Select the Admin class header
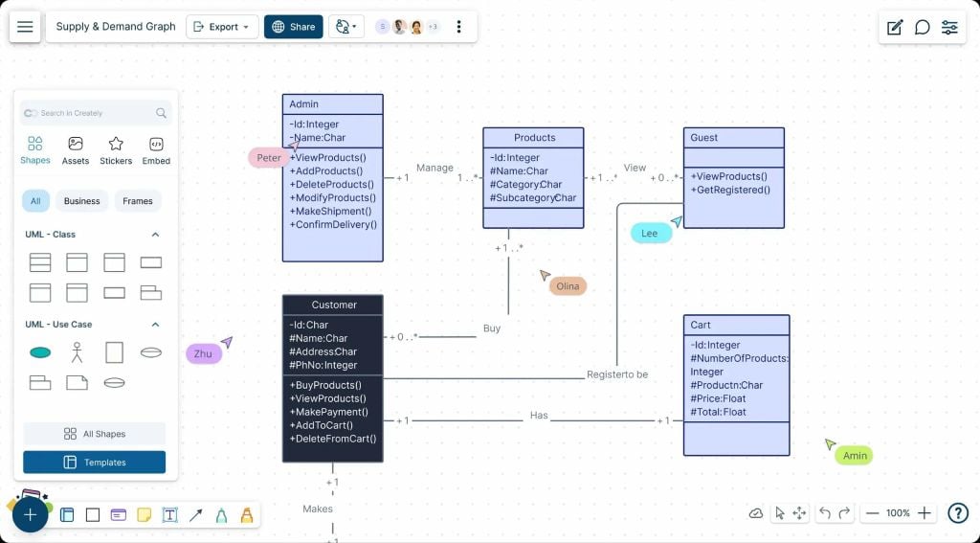The image size is (980, 543). pyautogui.click(x=332, y=104)
